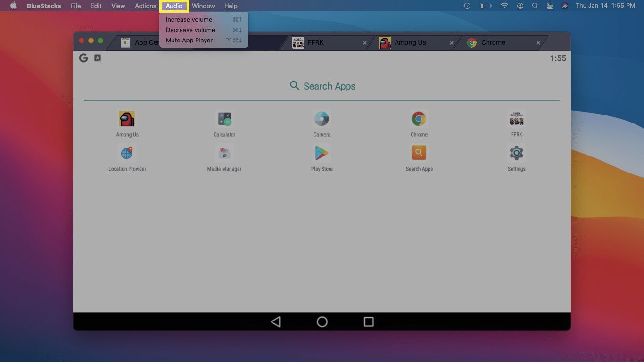This screenshot has width=644, height=362.
Task: Open Location Provider app
Action: tap(127, 153)
